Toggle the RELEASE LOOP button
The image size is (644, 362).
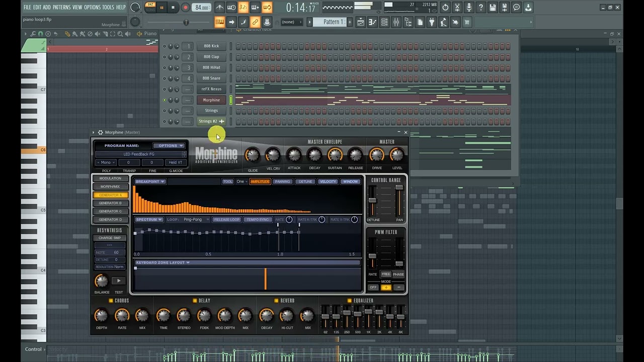[227, 220]
